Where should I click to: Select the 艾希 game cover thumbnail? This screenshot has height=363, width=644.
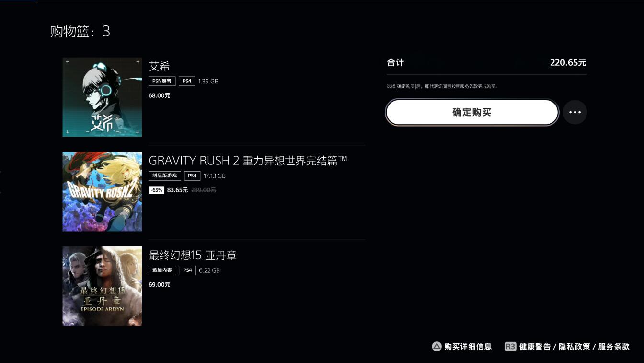click(102, 97)
